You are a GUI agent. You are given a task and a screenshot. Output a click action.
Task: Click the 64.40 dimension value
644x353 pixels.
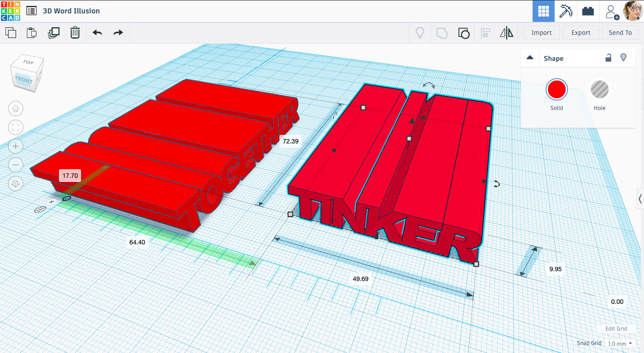click(137, 242)
